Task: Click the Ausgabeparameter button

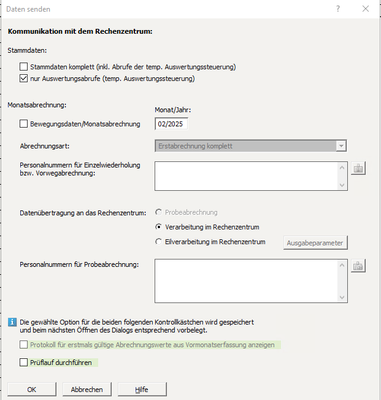Action: point(315,243)
